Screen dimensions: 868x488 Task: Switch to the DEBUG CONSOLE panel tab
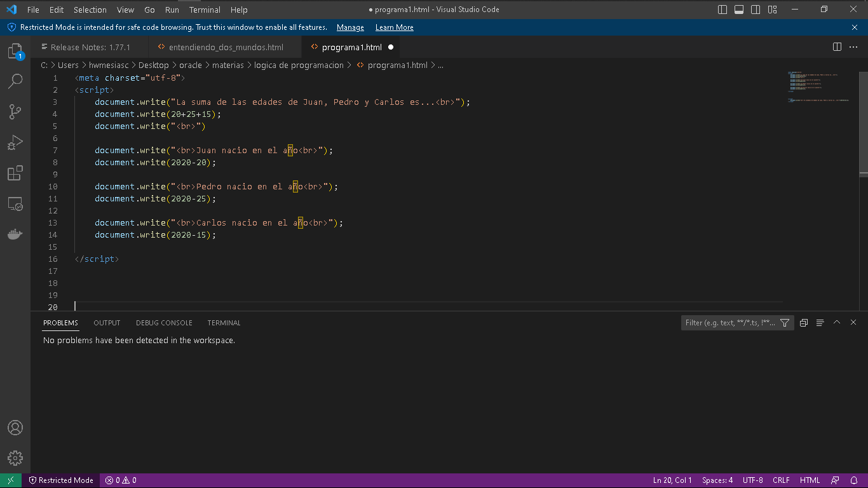click(164, 323)
